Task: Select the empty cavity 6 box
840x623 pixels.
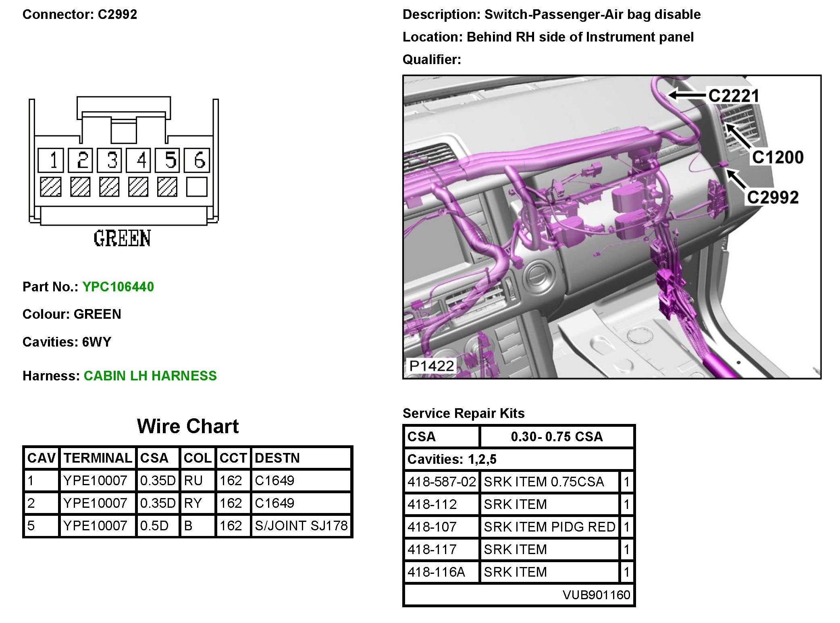Action: coord(197,160)
